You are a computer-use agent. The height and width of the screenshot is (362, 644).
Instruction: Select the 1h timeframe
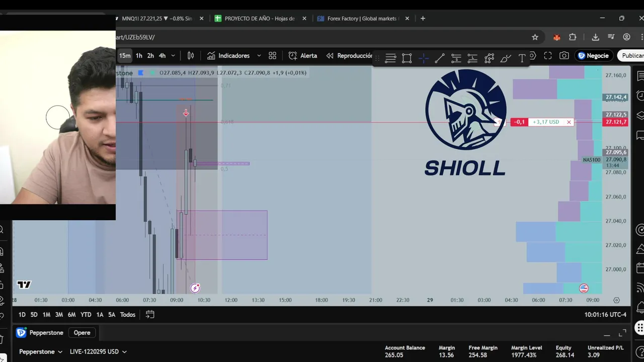tap(139, 56)
